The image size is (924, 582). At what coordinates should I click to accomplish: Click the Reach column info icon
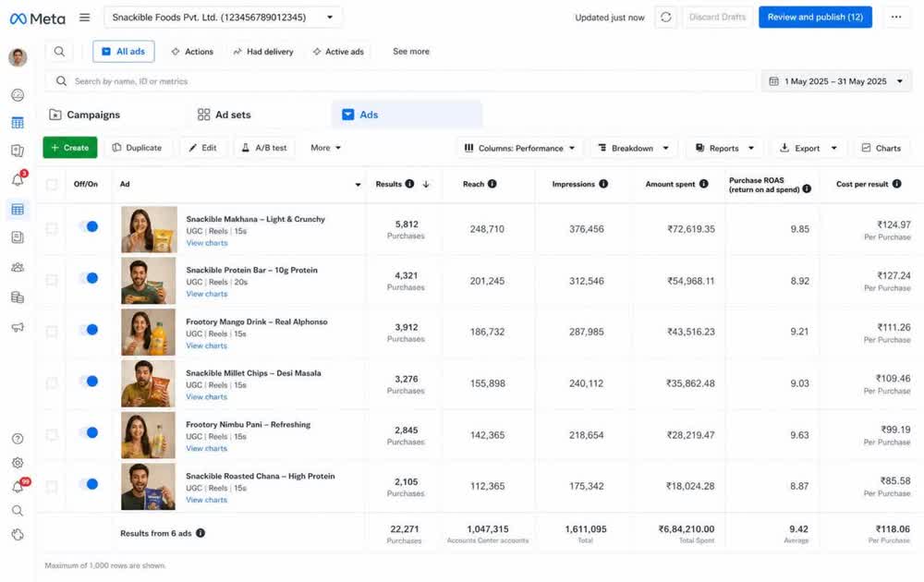pos(492,184)
